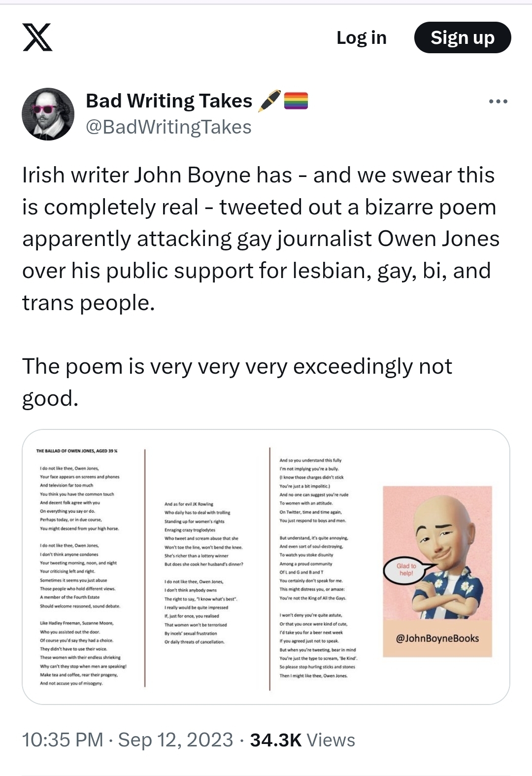Viewport: 532px width, 776px height.
Task: Click the 'Glad to help!' speech bubble
Action: (406, 569)
